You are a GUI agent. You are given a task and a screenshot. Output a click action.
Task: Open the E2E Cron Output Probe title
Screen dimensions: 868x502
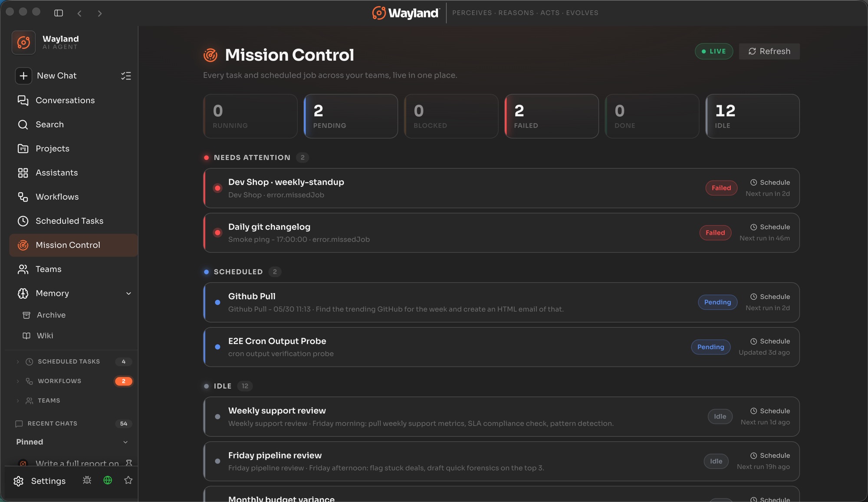click(277, 341)
